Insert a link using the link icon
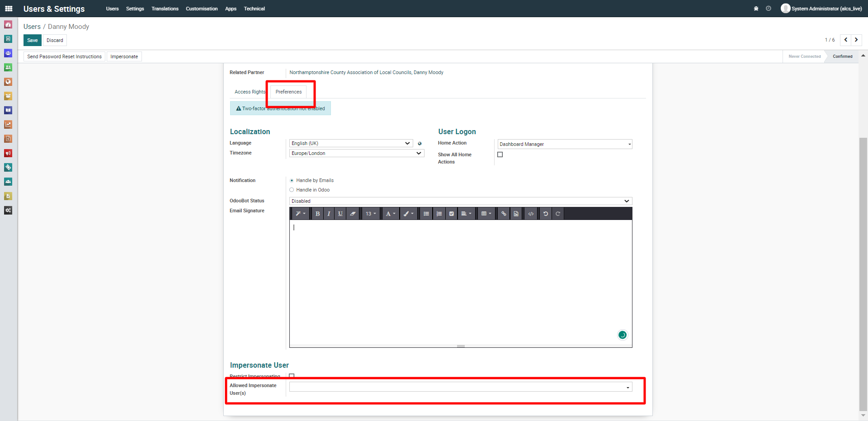The image size is (868, 421). pos(504,214)
